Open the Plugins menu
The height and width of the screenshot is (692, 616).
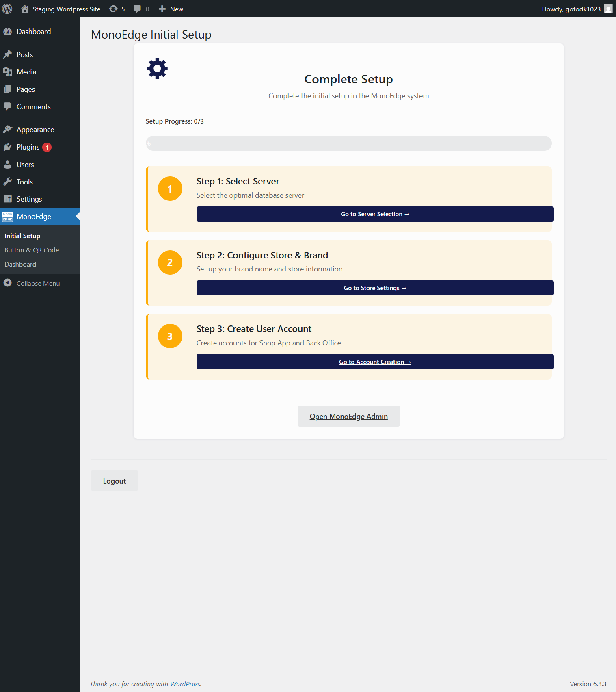pos(40,147)
